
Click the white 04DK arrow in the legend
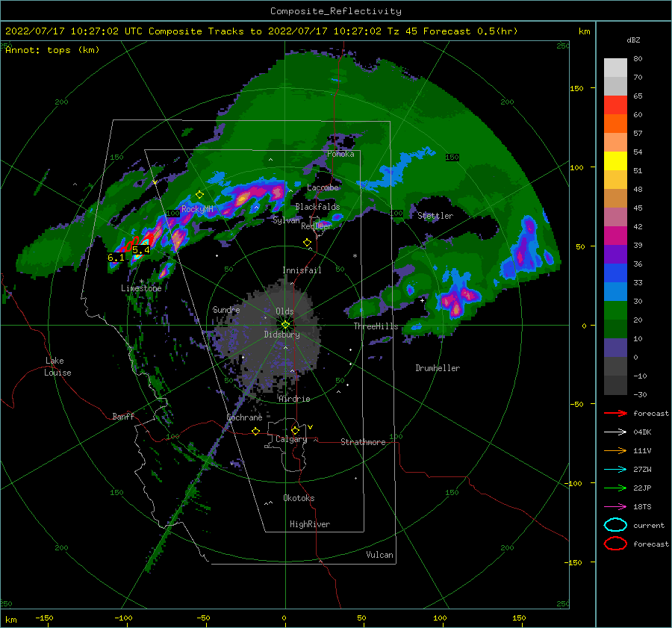(x=615, y=432)
